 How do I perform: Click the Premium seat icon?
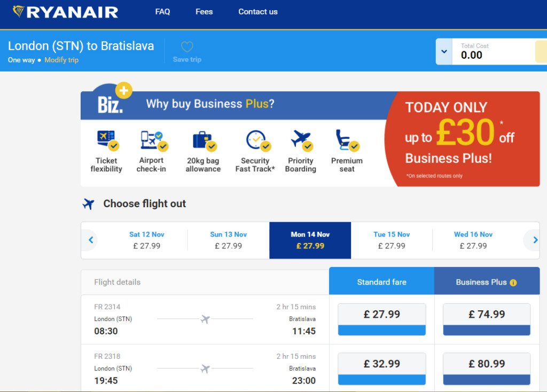pyautogui.click(x=347, y=140)
